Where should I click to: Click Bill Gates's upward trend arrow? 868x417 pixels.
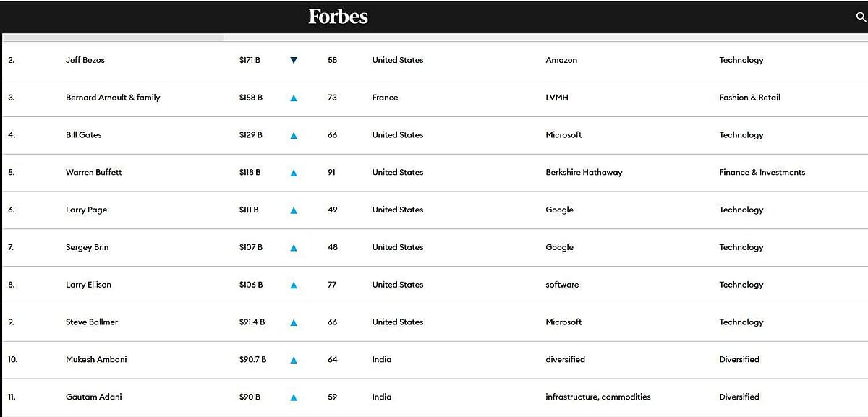[294, 135]
